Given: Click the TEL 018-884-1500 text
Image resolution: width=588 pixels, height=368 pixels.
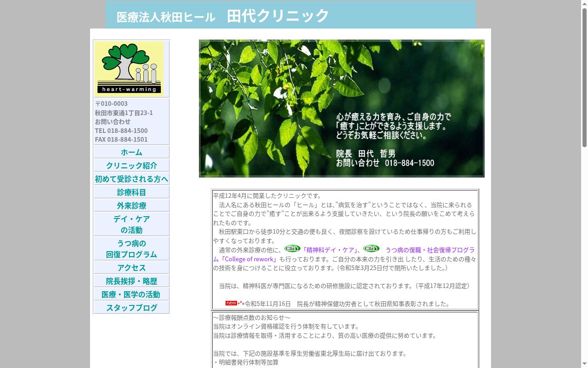Looking at the screenshot, I should [121, 131].
